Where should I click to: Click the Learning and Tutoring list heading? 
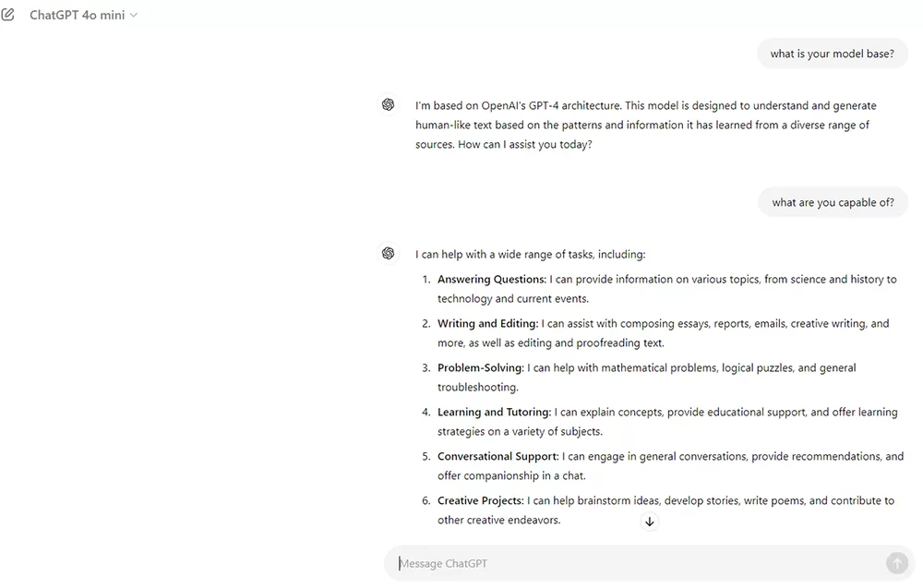[x=494, y=412]
